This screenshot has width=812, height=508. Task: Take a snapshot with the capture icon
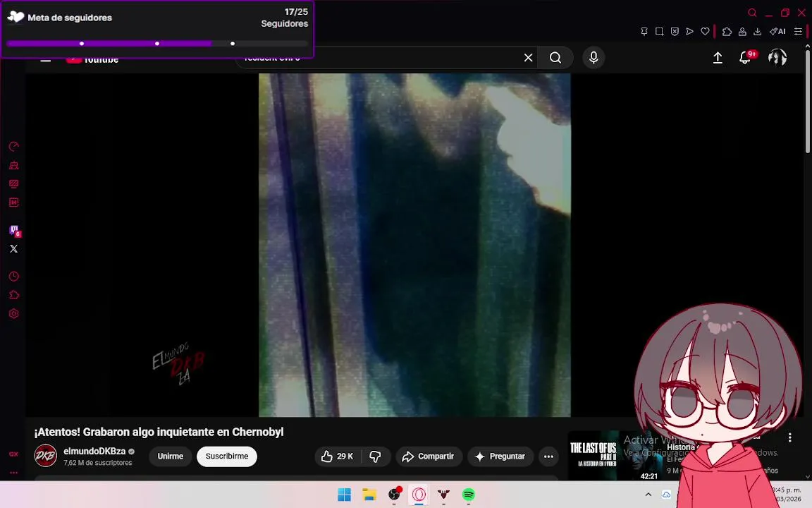click(x=659, y=32)
